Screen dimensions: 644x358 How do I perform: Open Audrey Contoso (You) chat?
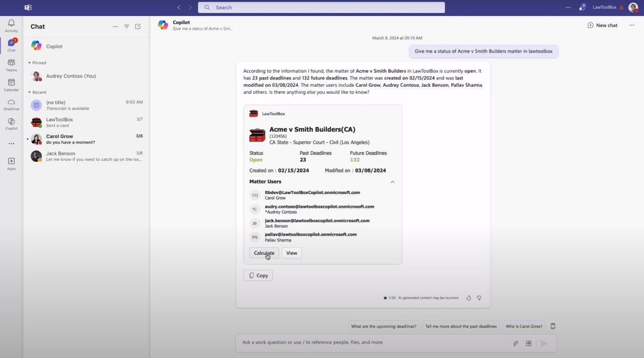point(86,76)
